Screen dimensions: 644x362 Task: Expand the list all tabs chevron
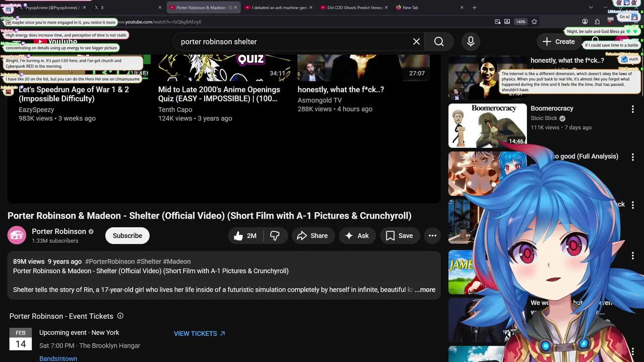point(591,8)
